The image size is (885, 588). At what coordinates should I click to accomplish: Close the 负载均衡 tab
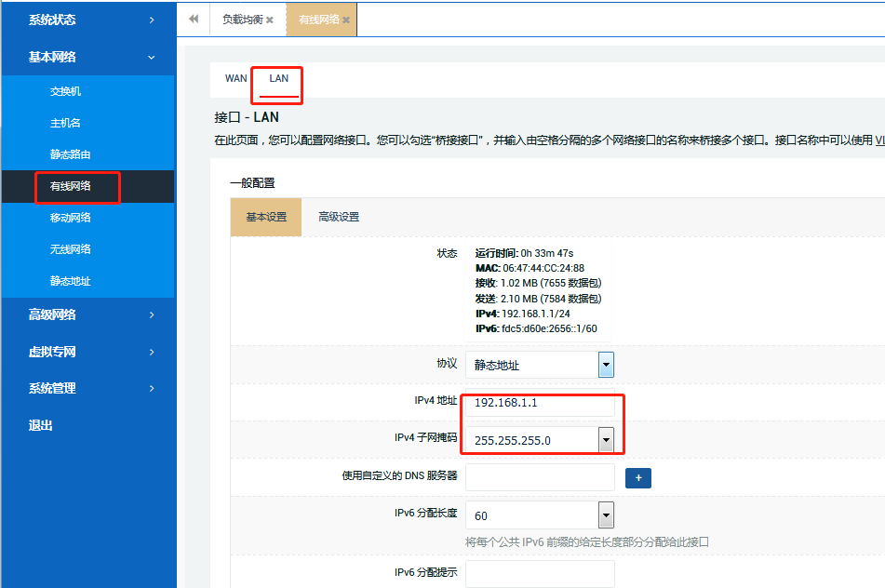270,19
